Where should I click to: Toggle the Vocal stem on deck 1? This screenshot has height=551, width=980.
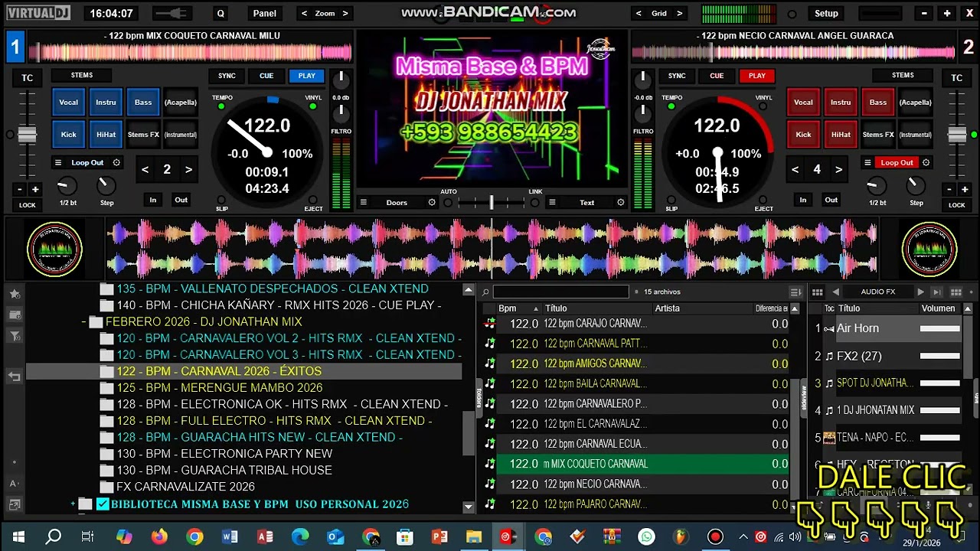click(68, 103)
